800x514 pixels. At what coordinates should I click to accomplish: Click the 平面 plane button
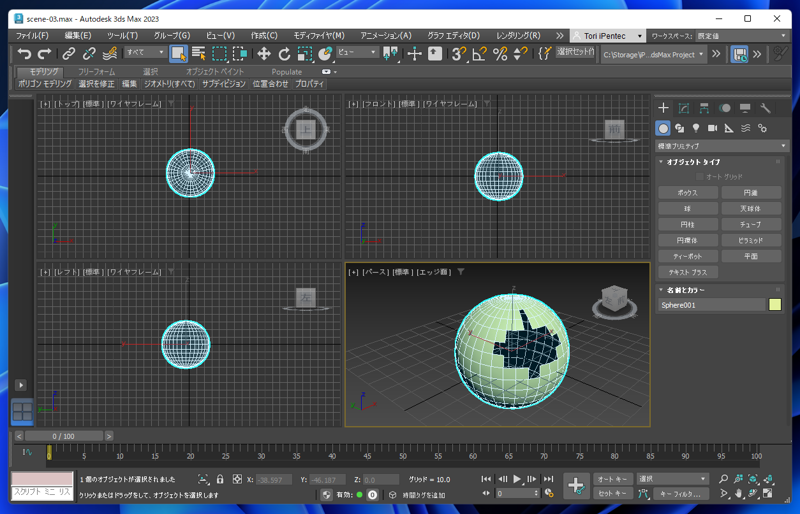pyautogui.click(x=751, y=256)
